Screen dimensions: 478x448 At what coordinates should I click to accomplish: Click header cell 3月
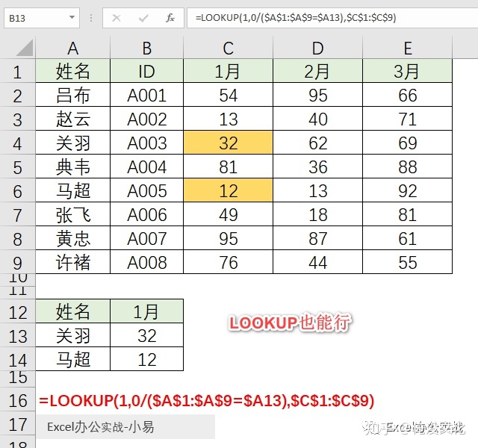pyautogui.click(x=407, y=71)
